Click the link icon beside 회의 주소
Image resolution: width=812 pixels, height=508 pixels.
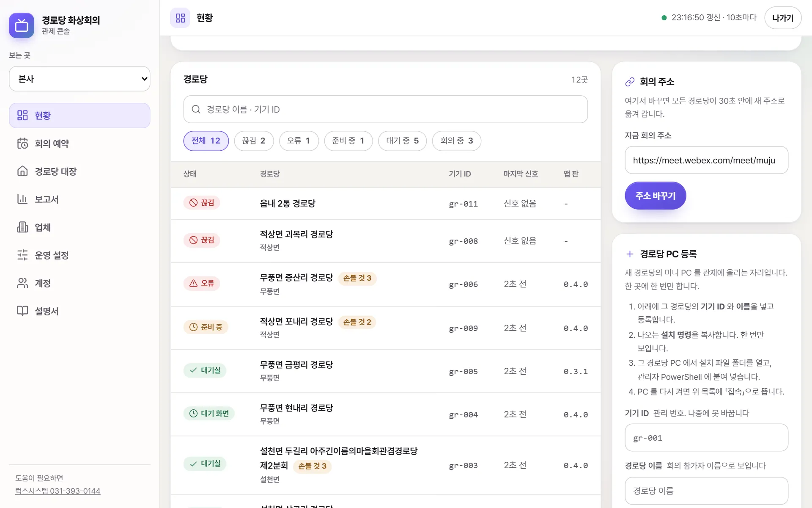(630, 82)
